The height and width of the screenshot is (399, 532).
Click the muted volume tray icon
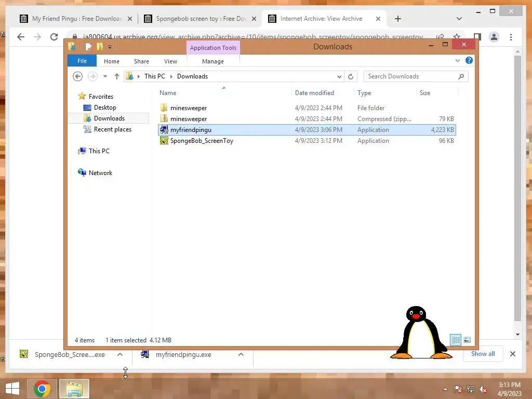483,389
